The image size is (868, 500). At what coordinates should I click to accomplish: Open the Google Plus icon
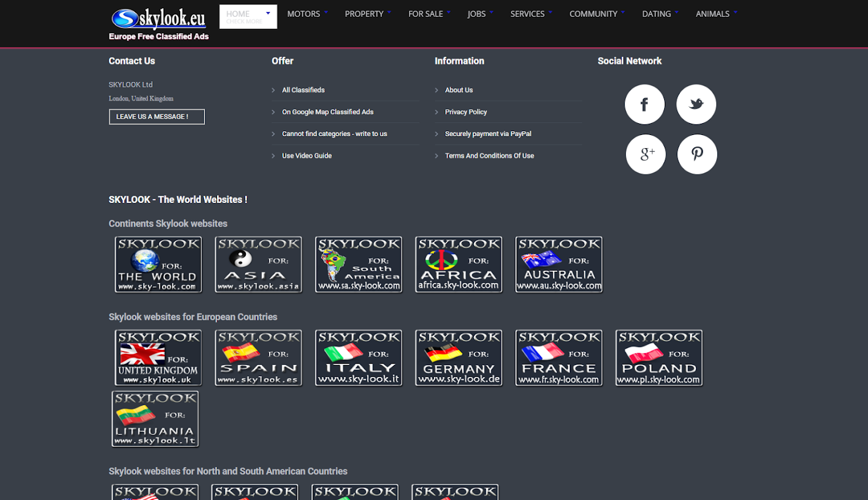(645, 154)
